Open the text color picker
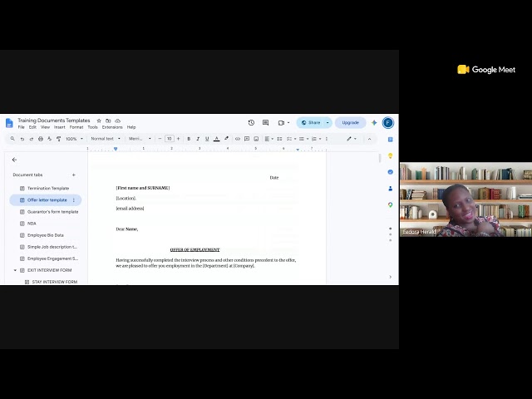Viewport: 532px width, 399px height. pyautogui.click(x=216, y=139)
